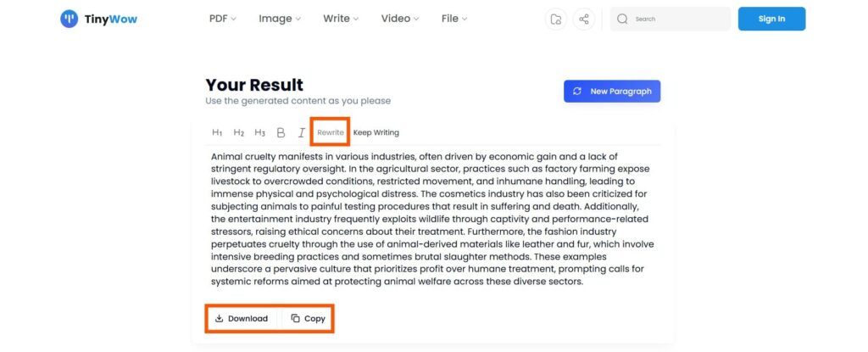868x352 pixels.
Task: Click the TinyWow logo icon
Action: [x=70, y=19]
